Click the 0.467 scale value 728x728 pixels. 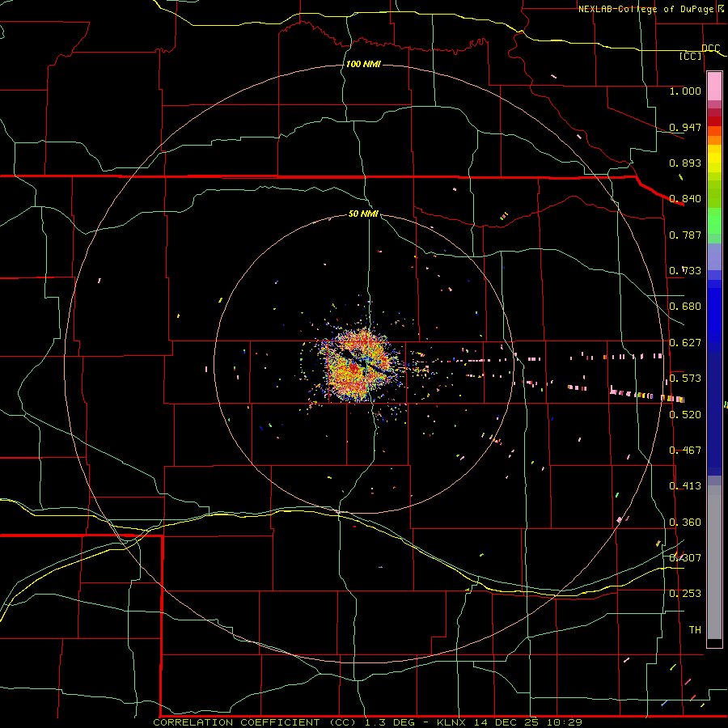tap(685, 451)
